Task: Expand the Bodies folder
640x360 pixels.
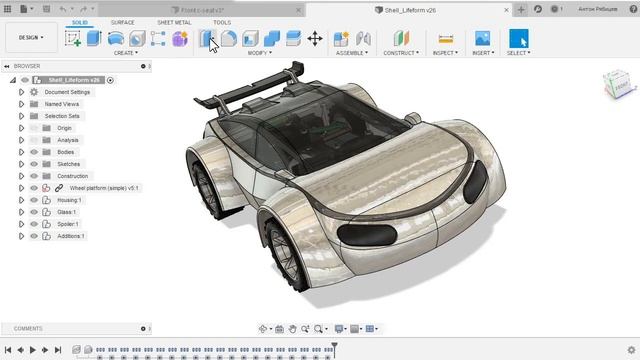Action: coord(21,152)
